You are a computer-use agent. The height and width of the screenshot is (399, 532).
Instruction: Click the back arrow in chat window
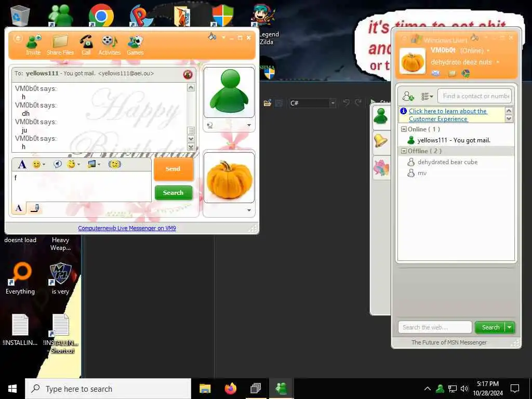tap(18, 38)
